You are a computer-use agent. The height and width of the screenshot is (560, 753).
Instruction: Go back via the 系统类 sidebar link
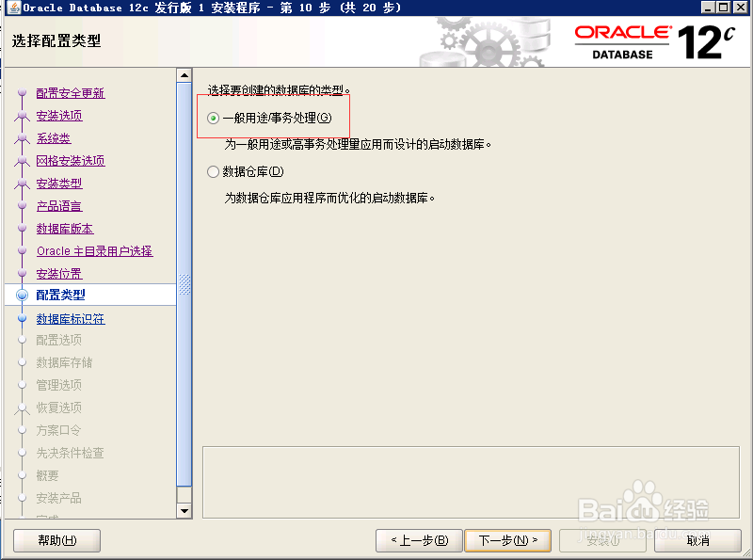pyautogui.click(x=52, y=138)
